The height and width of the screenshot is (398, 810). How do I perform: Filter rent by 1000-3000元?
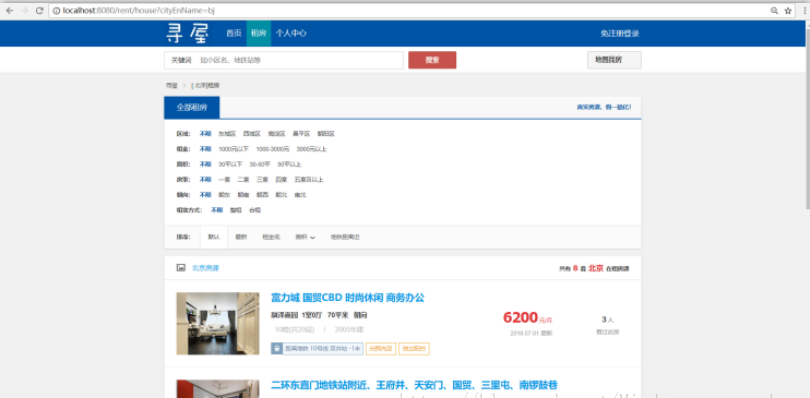coord(273,149)
